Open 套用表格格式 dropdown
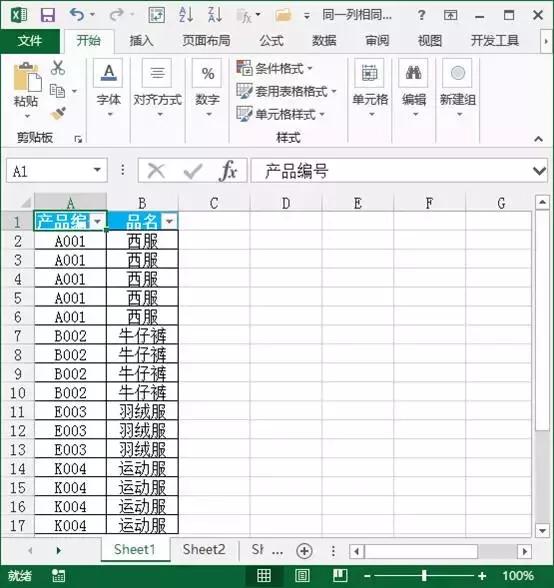The width and height of the screenshot is (554, 588). (287, 91)
